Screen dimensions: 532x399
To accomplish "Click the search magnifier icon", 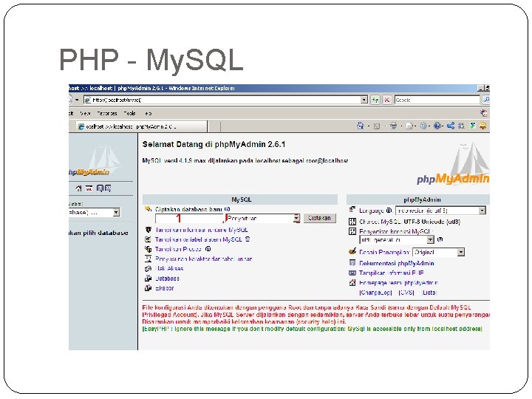I will (486, 100).
